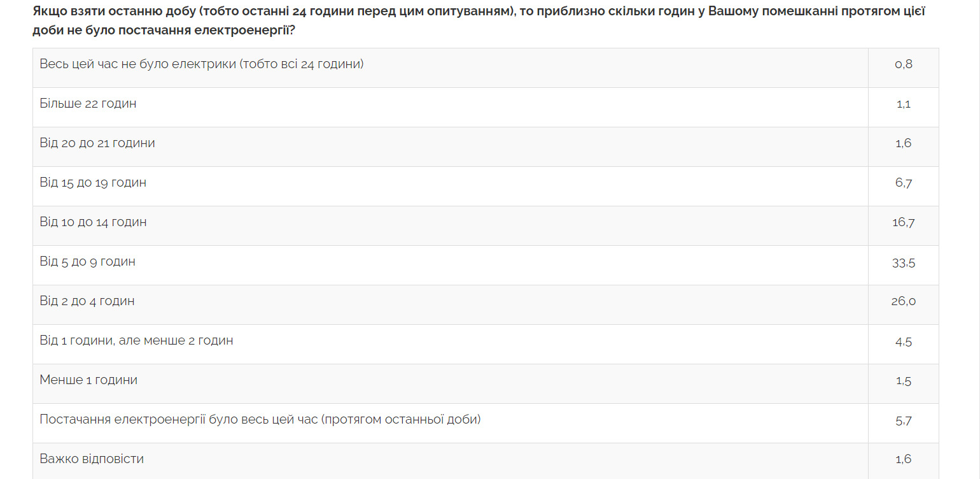Select the 'Важко відповісти' row
Screen dimensions: 980x479
(486, 461)
